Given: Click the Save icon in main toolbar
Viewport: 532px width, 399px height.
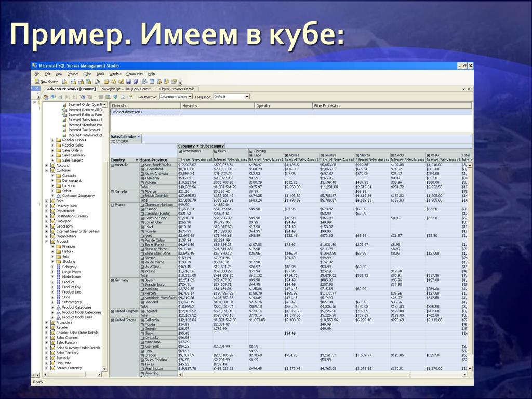Looking at the screenshot, I should (x=128, y=82).
